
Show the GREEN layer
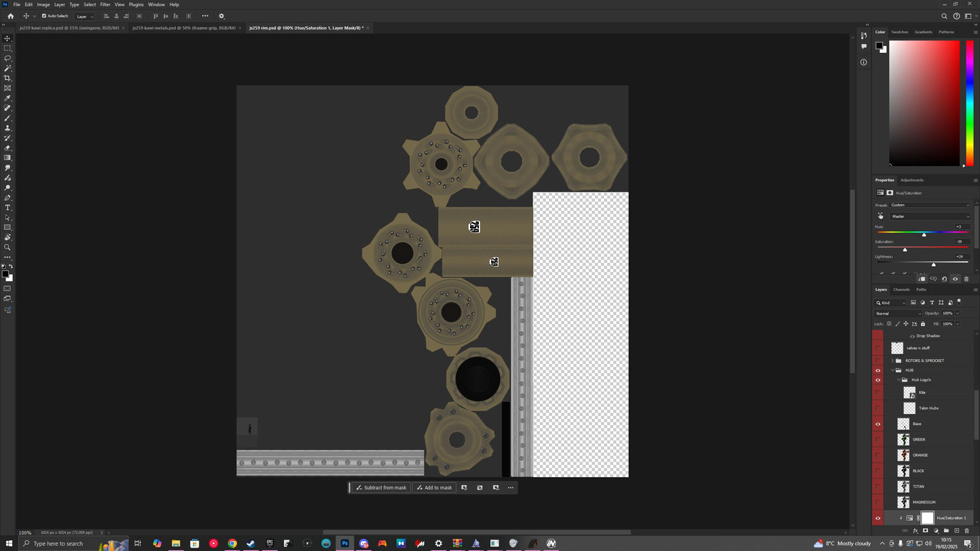pyautogui.click(x=878, y=440)
